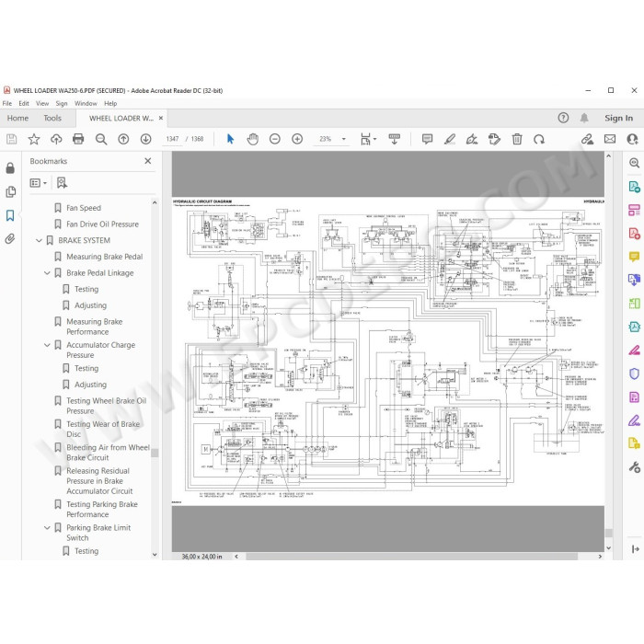Viewport: 644px width, 644px height.
Task: Click the horizontal document scrollbar
Action: point(411,557)
